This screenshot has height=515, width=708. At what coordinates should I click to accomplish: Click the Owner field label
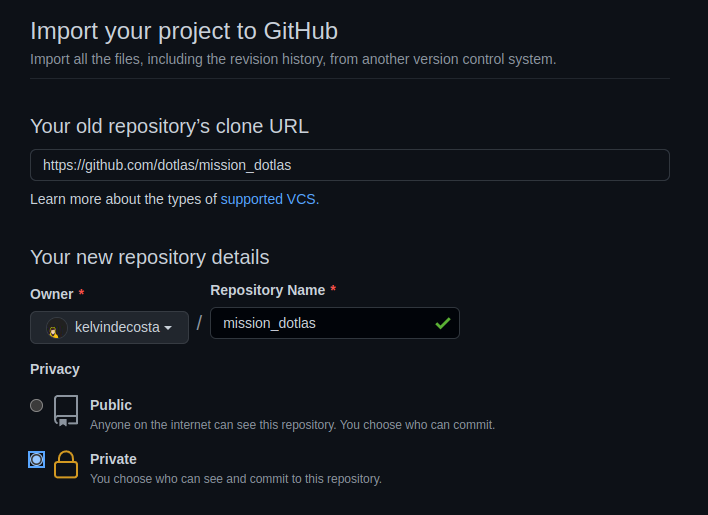(51, 294)
